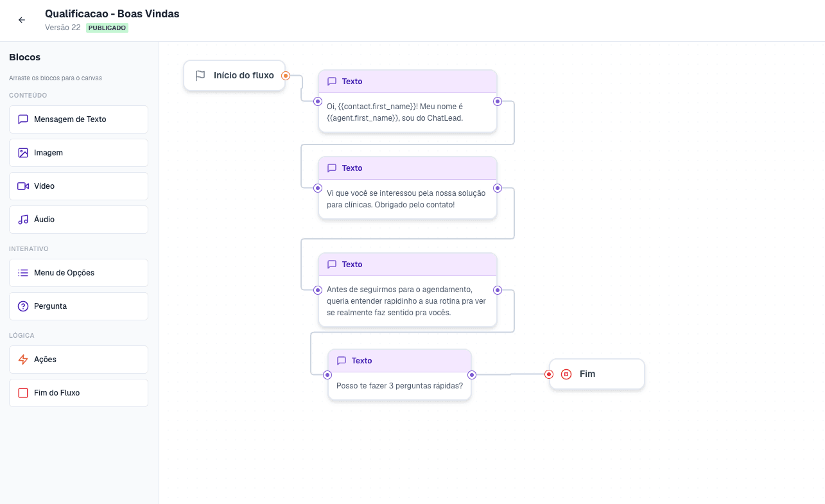
Task: Click the input port of the 'Oi, {{contact.first_name}}' block
Action: click(318, 101)
